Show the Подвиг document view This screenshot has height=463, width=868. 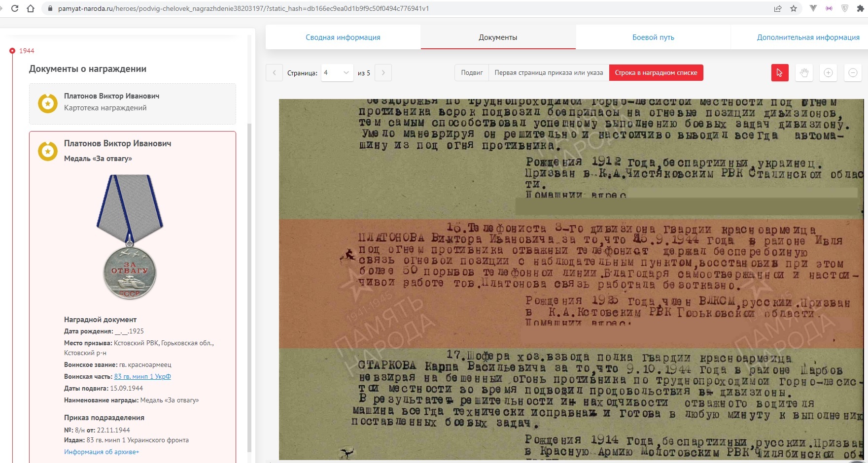tap(472, 73)
